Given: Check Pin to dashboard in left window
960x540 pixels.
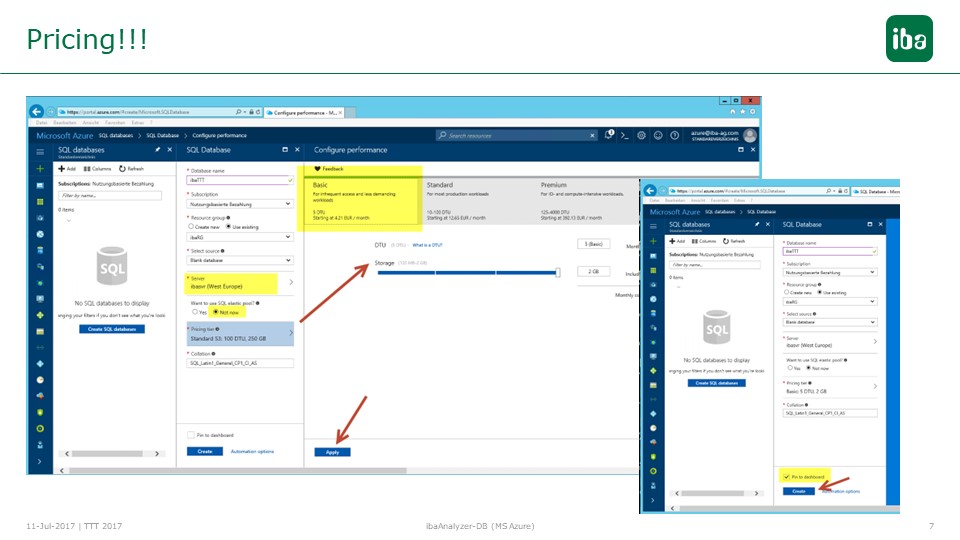Looking at the screenshot, I should point(190,435).
